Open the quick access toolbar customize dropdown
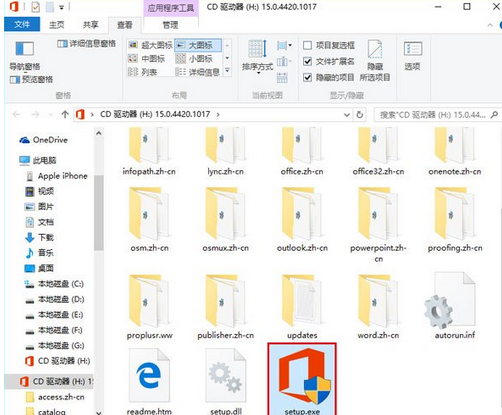 62,7
